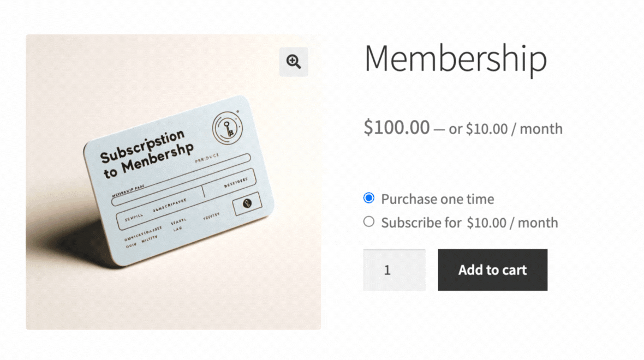Click the small boxed icon on card
The height and width of the screenshot is (360, 644).
pos(247,204)
